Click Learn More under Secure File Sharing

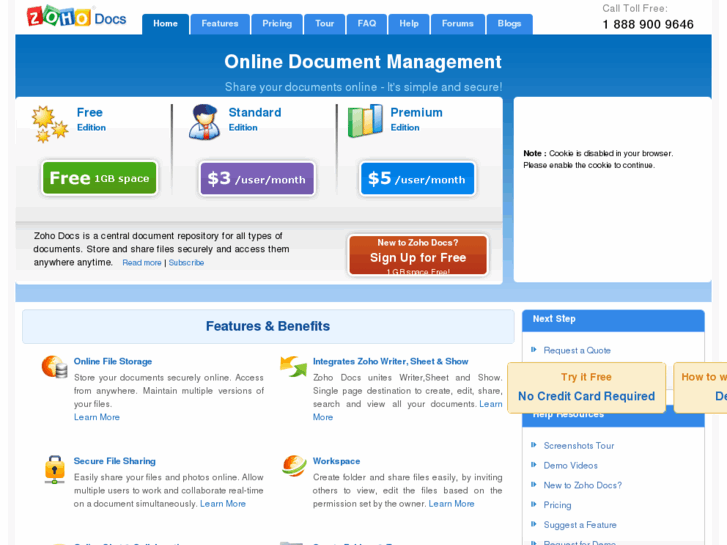point(223,504)
